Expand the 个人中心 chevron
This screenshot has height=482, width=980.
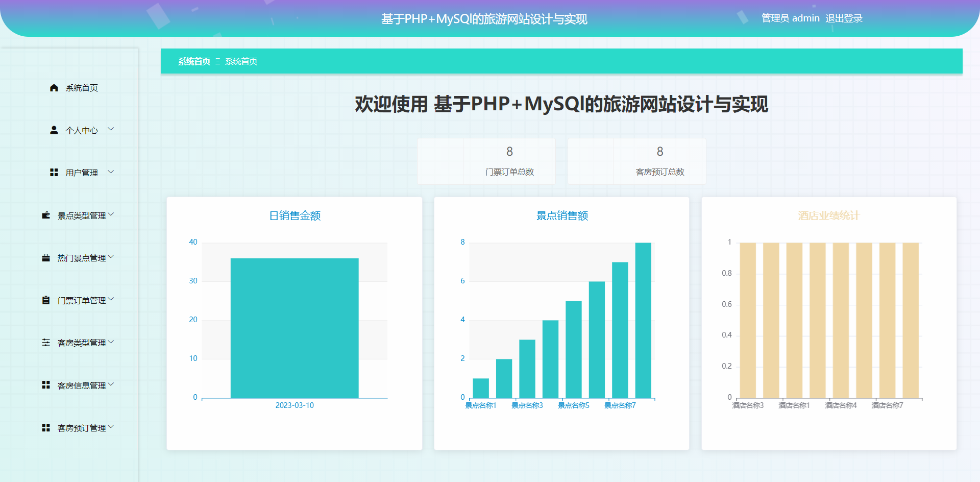point(111,129)
